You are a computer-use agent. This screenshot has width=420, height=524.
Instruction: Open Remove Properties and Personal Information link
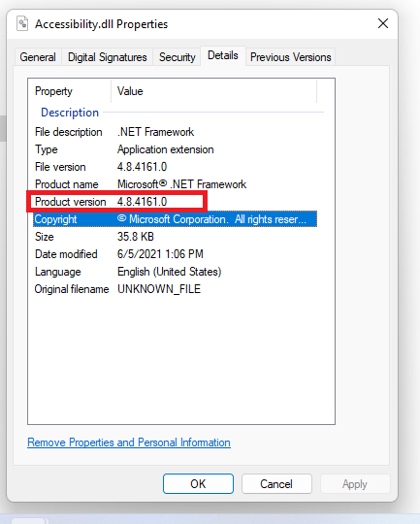(129, 442)
